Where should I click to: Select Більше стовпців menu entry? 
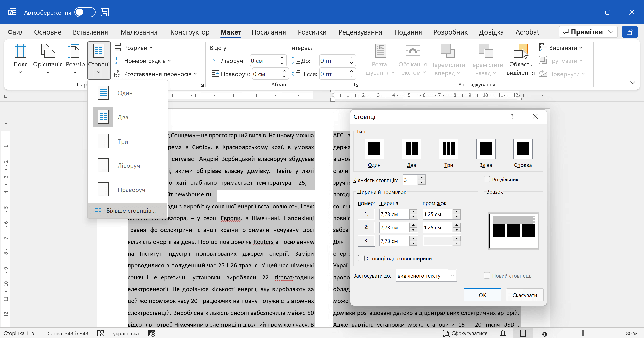pos(131,210)
